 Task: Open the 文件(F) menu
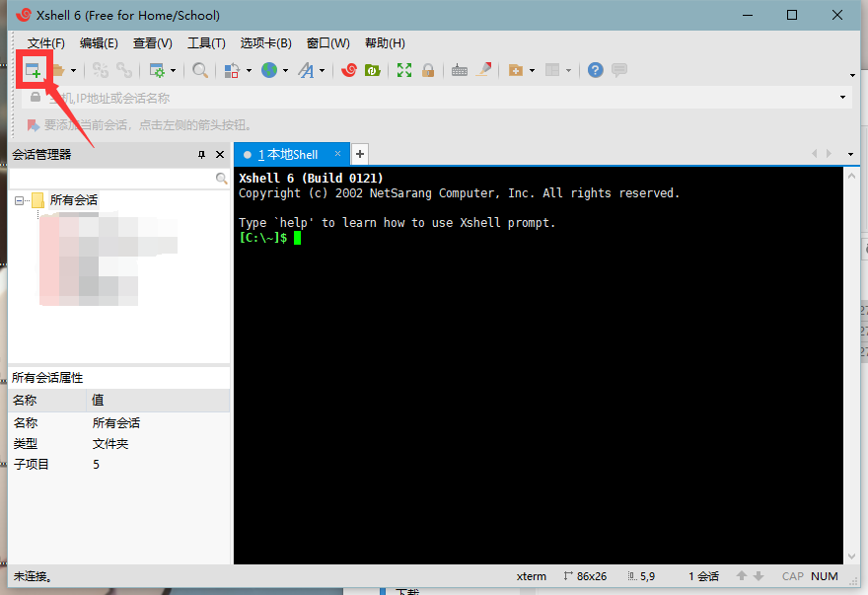pos(45,43)
